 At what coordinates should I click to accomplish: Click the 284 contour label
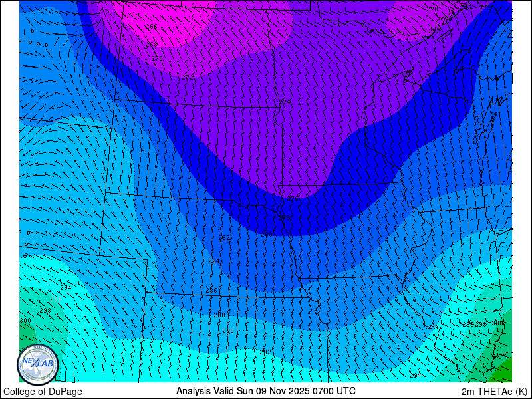[214, 261]
